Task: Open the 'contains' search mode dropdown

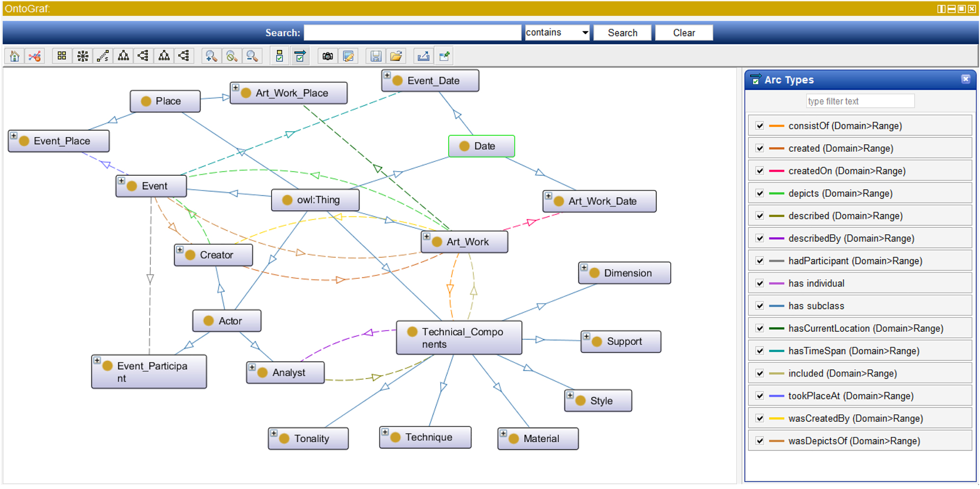Action: click(x=557, y=32)
